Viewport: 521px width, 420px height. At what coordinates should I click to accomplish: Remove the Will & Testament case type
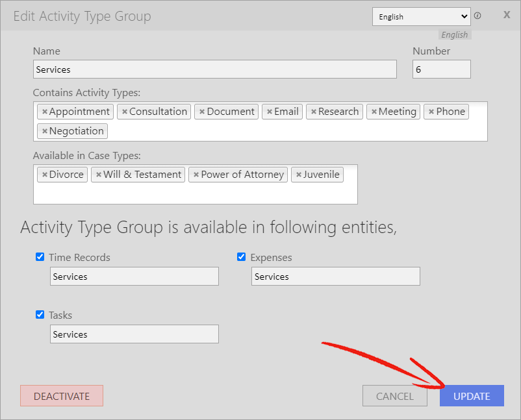tap(99, 175)
